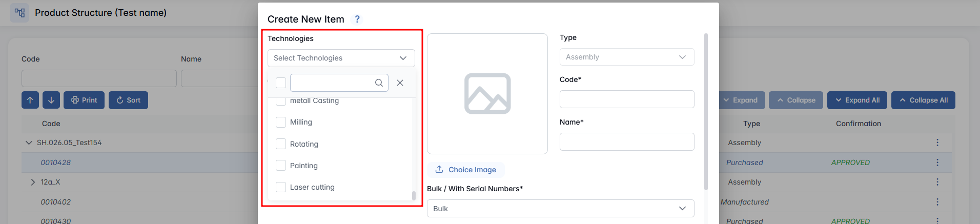Open the Bulk / With Serial Numbers dropdown
This screenshot has width=980, height=224.
pos(560,209)
